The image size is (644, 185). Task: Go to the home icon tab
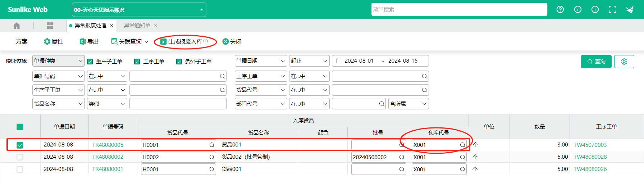17,26
